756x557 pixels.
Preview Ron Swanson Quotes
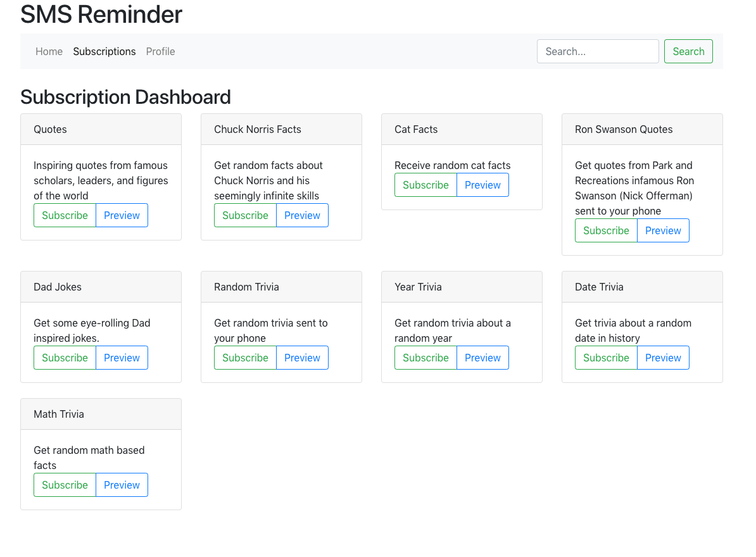663,230
